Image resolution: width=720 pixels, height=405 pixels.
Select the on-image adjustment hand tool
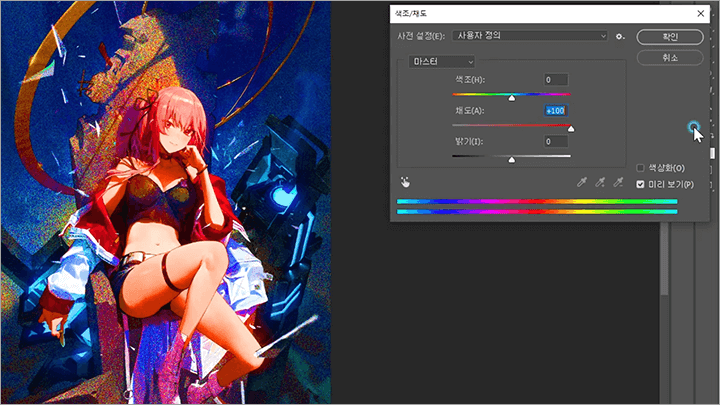point(405,182)
